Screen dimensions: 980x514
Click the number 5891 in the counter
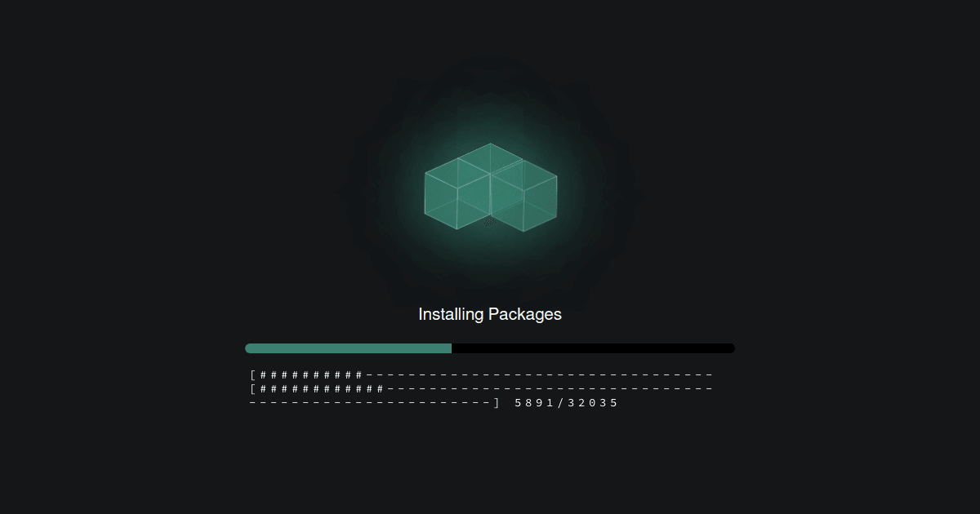pos(536,403)
